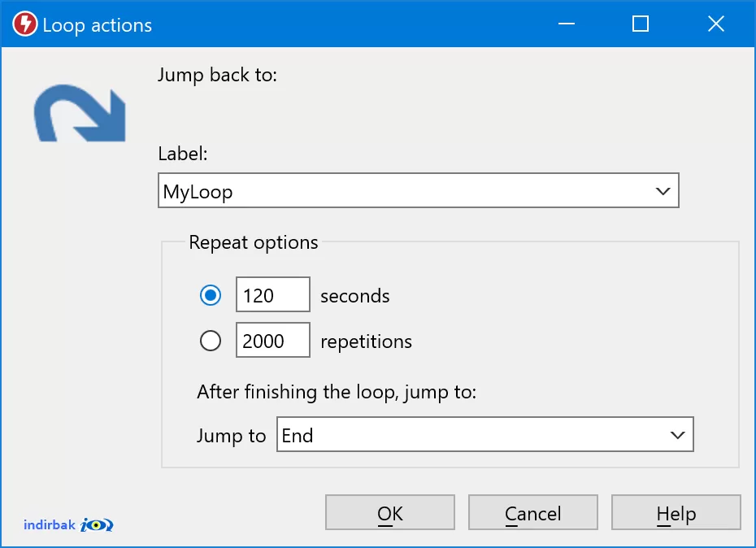Click the 'Jump back to:' text

pos(217,76)
